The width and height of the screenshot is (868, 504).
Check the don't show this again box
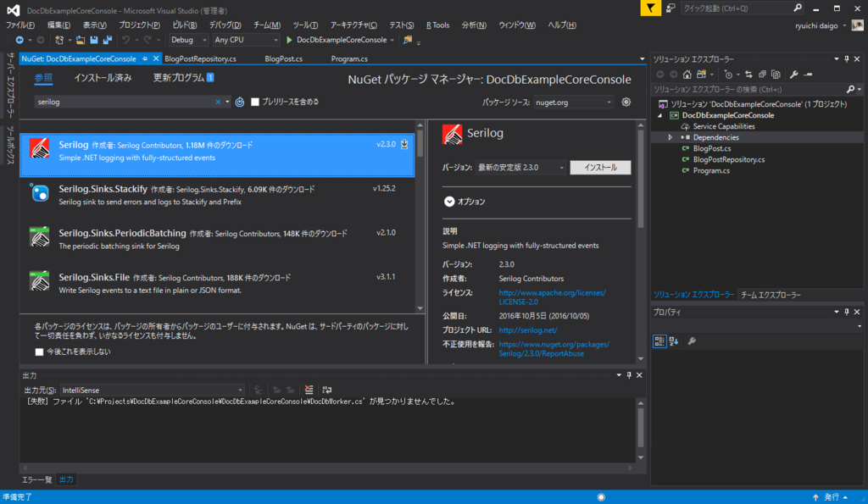(39, 352)
